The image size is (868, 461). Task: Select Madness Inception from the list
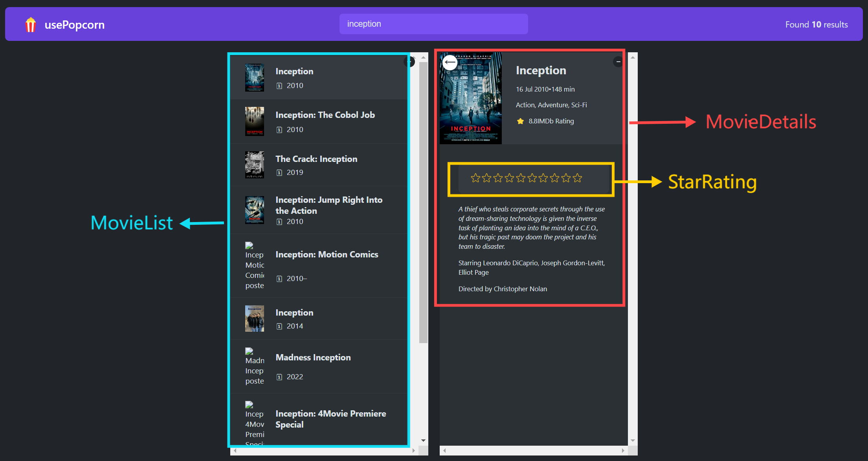click(319, 366)
